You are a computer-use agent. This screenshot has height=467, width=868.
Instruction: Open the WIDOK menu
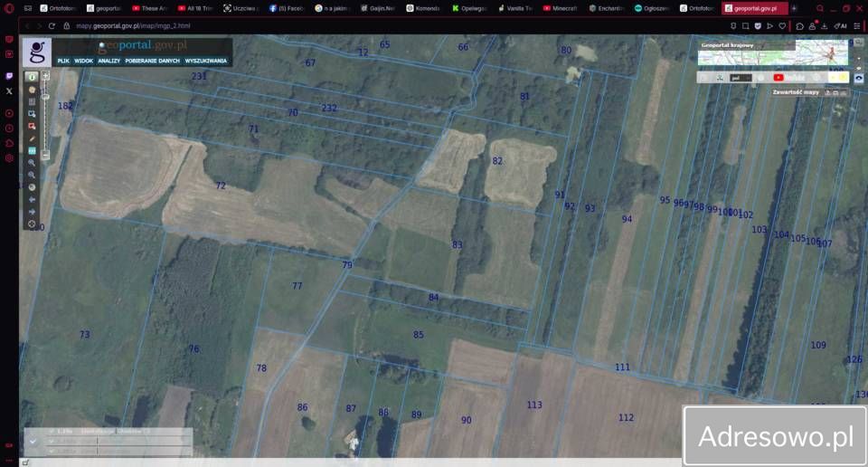pos(83,61)
